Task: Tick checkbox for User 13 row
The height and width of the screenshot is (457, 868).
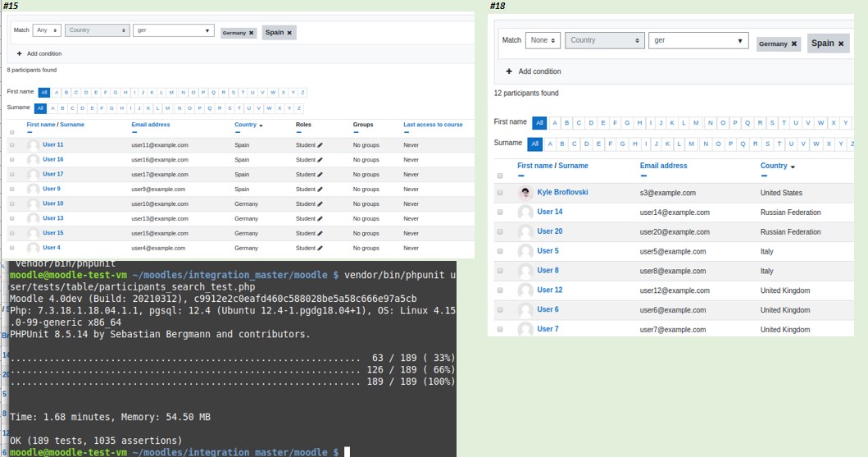Action: [x=12, y=219]
